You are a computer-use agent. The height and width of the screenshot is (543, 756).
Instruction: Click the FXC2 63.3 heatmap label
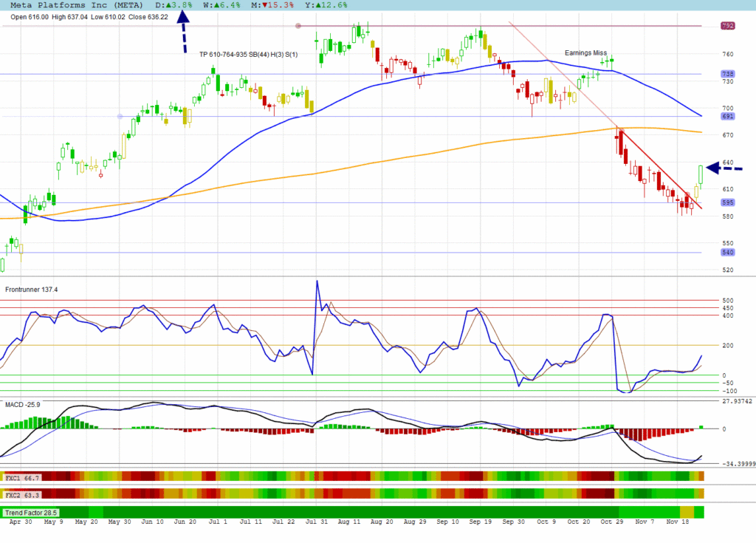coord(22,494)
